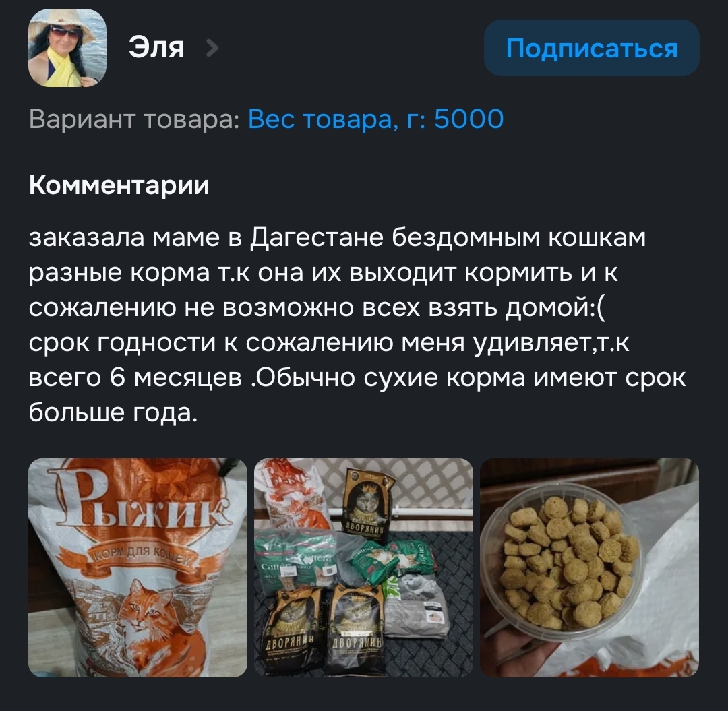Click the top Дворянин bag in the middle photo
This screenshot has height=711, width=728.
click(x=367, y=503)
